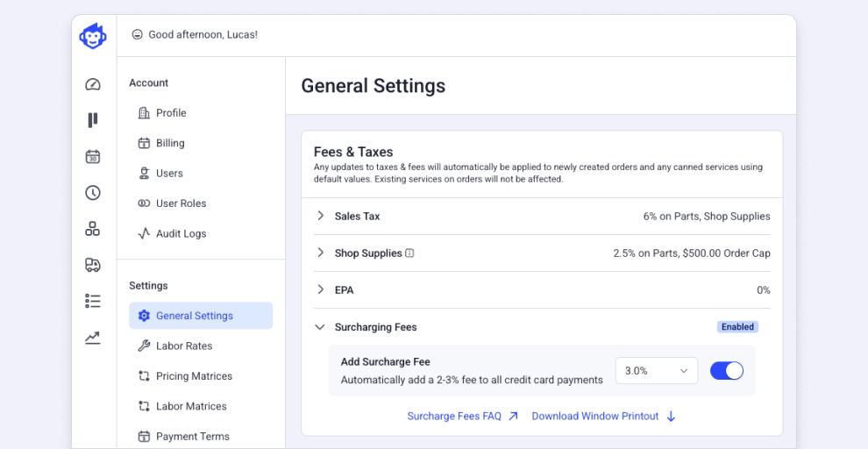Select General Settings in the sidebar

pos(201,316)
